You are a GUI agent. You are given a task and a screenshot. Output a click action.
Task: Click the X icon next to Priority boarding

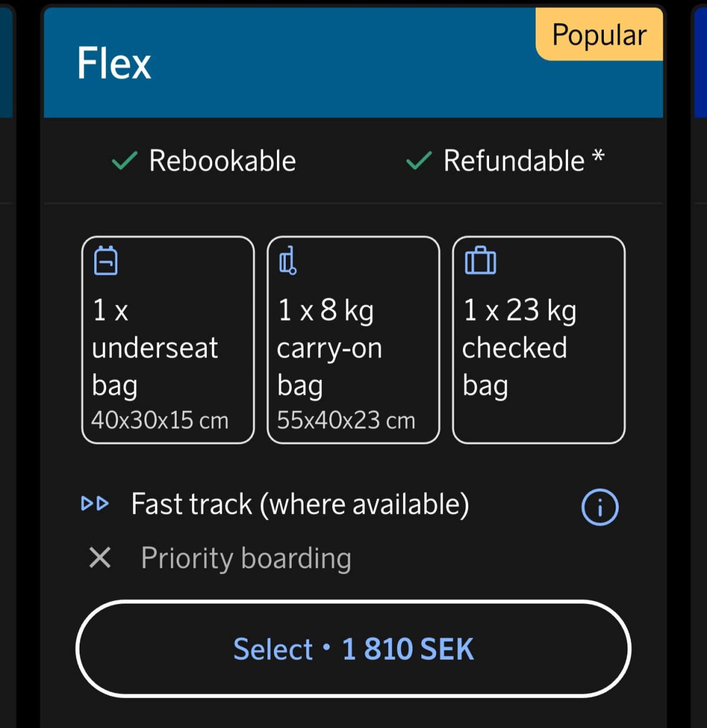[100, 558]
